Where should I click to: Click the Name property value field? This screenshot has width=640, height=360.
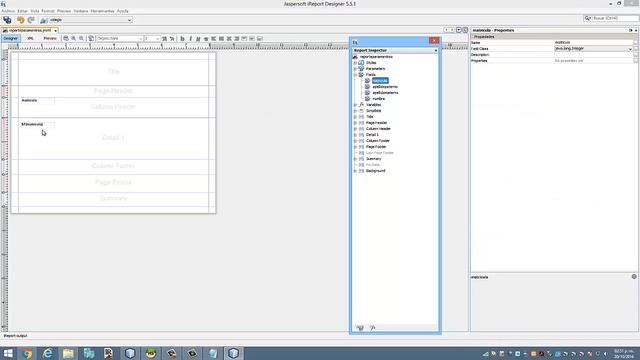593,42
